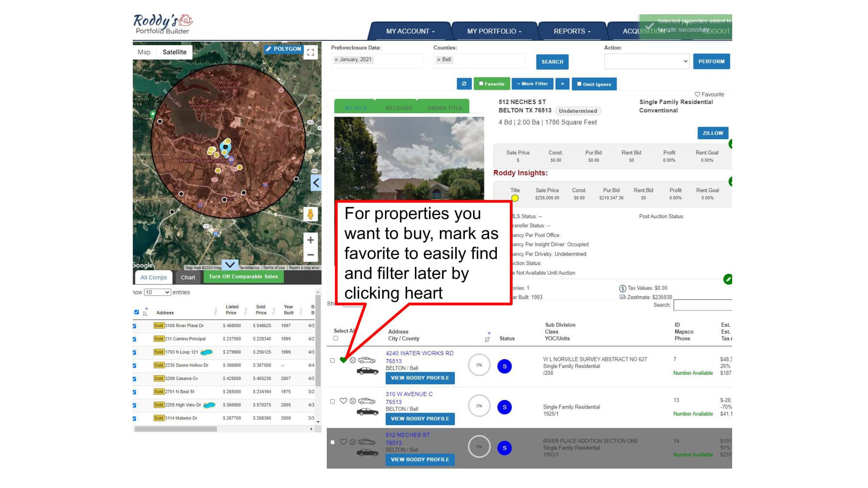Viewport: 868px width, 488px height.
Task: Click the Search button
Action: (x=552, y=62)
